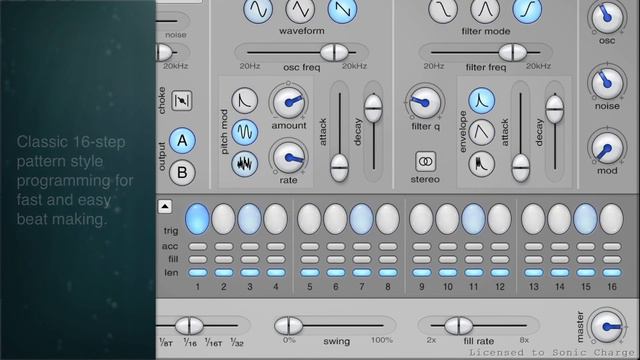Click the filter envelope attack slider handle
640x360 pixels.
pyautogui.click(x=520, y=168)
